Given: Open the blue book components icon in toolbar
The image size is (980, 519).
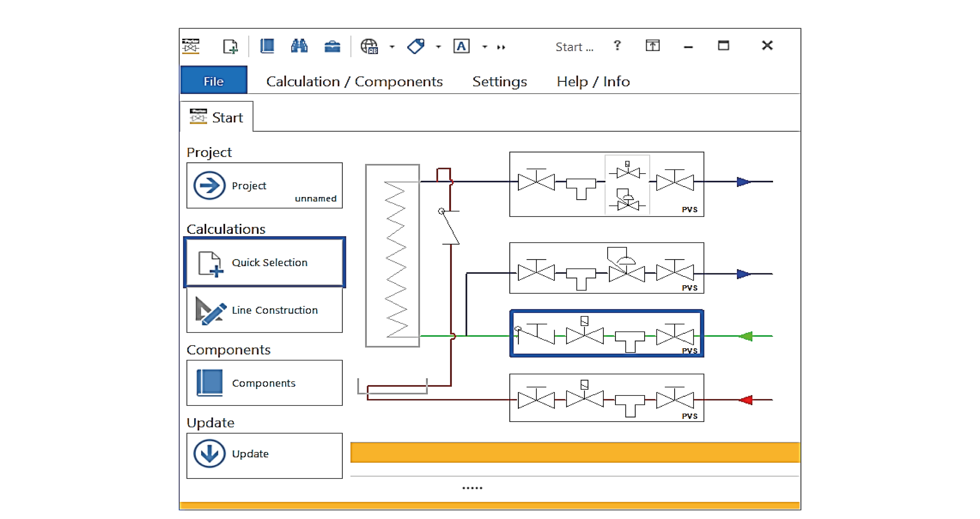Looking at the screenshot, I should pyautogui.click(x=267, y=46).
